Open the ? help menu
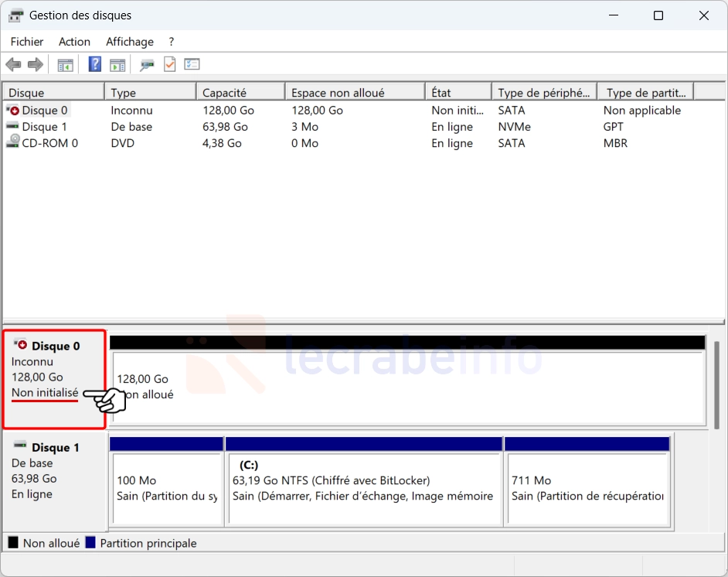 click(172, 42)
